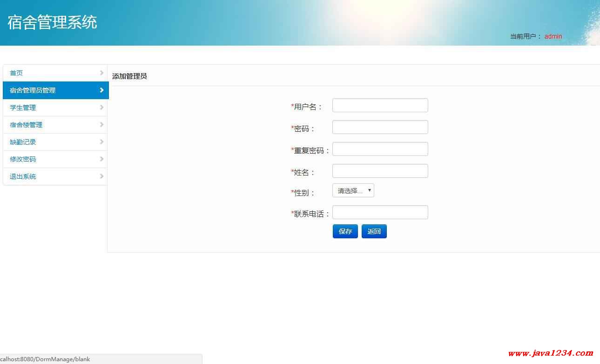
Task: Focus the 用户名 input field
Action: click(x=380, y=106)
